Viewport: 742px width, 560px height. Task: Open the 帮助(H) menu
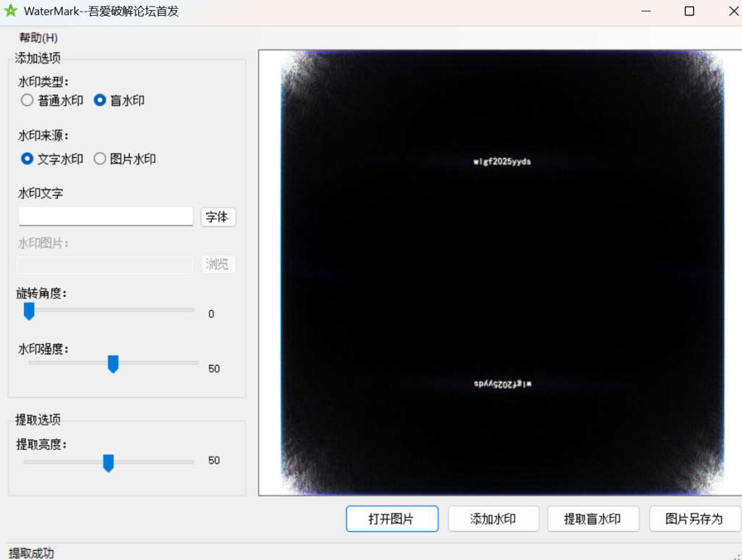click(38, 38)
